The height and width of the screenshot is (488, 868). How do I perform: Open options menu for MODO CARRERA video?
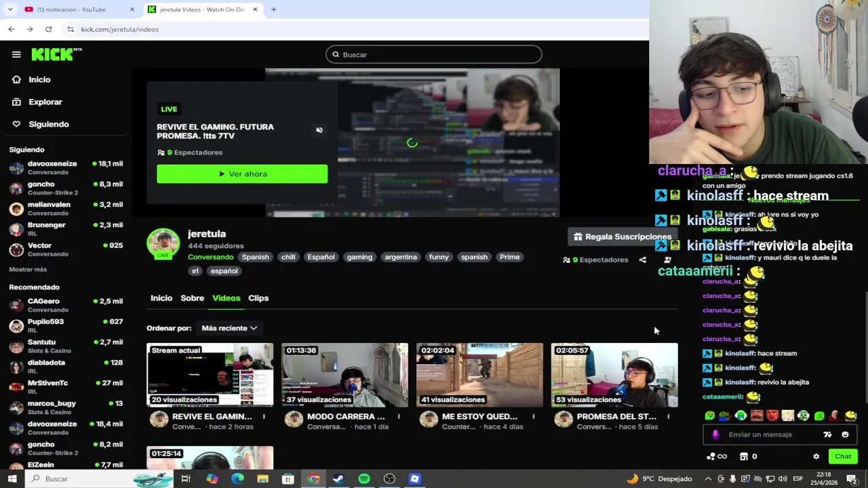399,417
